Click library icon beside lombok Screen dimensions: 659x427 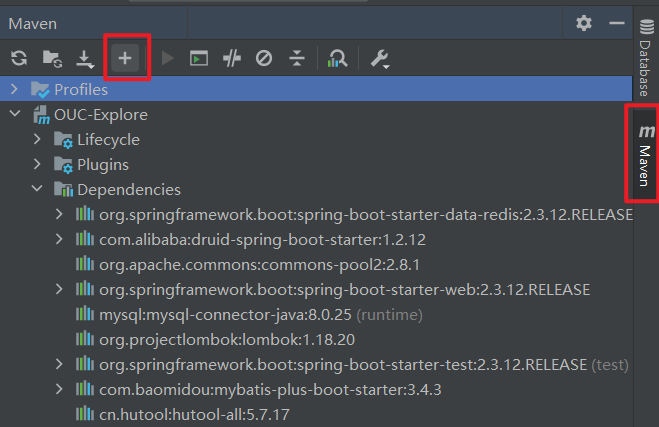85,338
